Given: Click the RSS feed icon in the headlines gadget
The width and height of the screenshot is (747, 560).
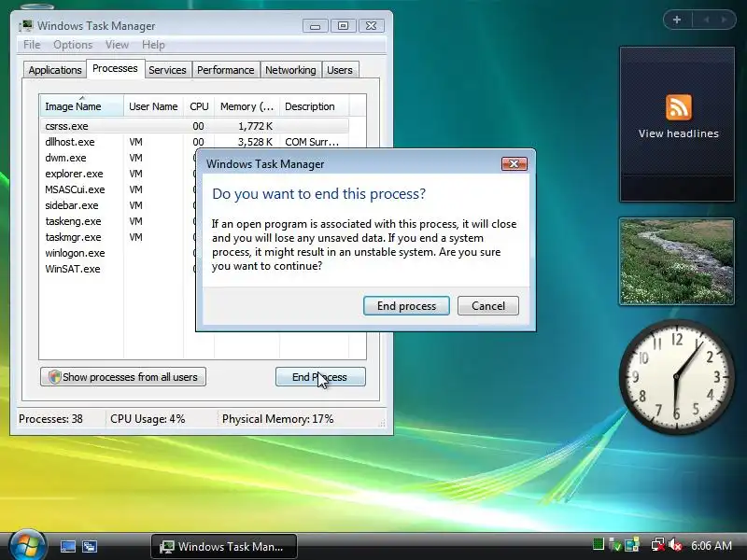Looking at the screenshot, I should tap(679, 106).
